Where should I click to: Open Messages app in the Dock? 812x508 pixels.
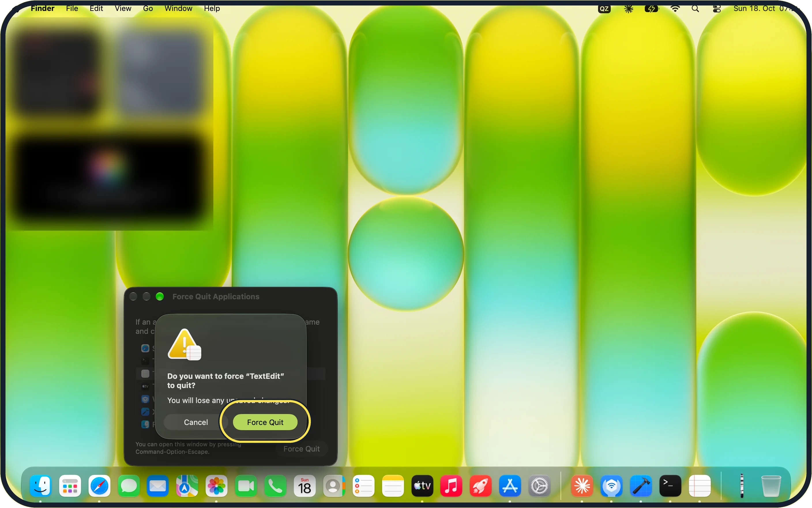(x=129, y=486)
